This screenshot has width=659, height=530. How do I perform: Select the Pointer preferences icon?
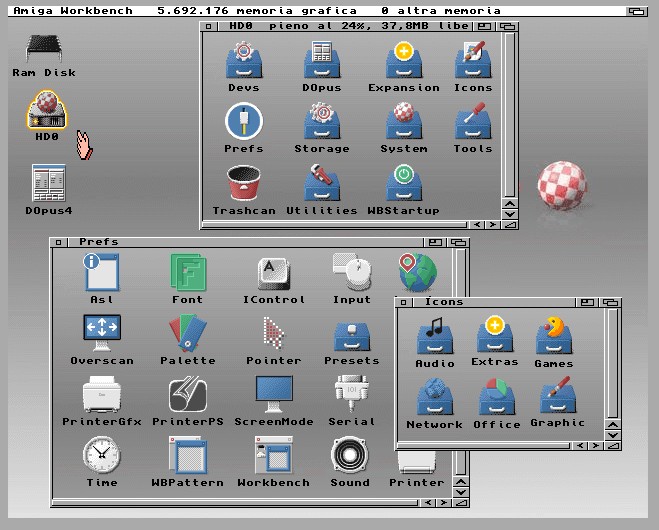coord(273,332)
